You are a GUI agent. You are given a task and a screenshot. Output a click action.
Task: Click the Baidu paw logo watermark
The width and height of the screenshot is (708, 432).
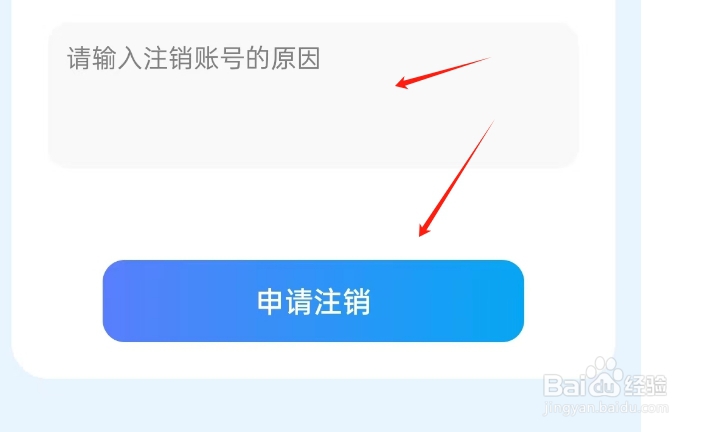point(604,376)
